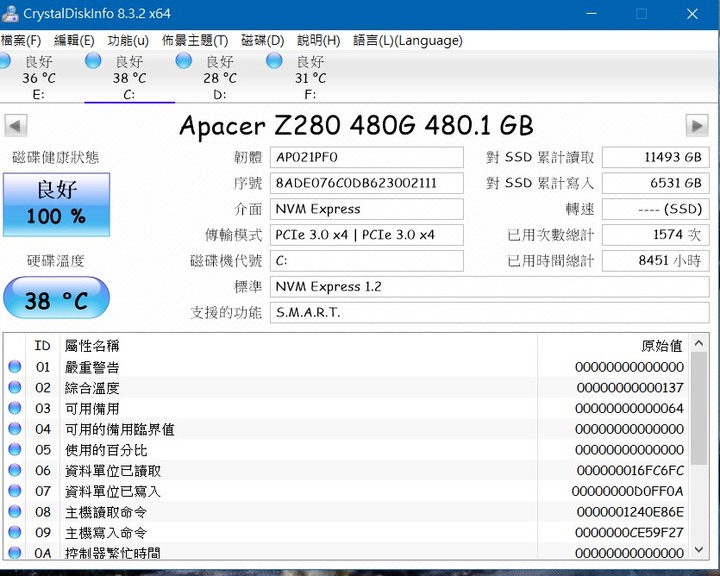Click the blue status orb for attribute 01
The image size is (720, 576).
click(x=15, y=367)
